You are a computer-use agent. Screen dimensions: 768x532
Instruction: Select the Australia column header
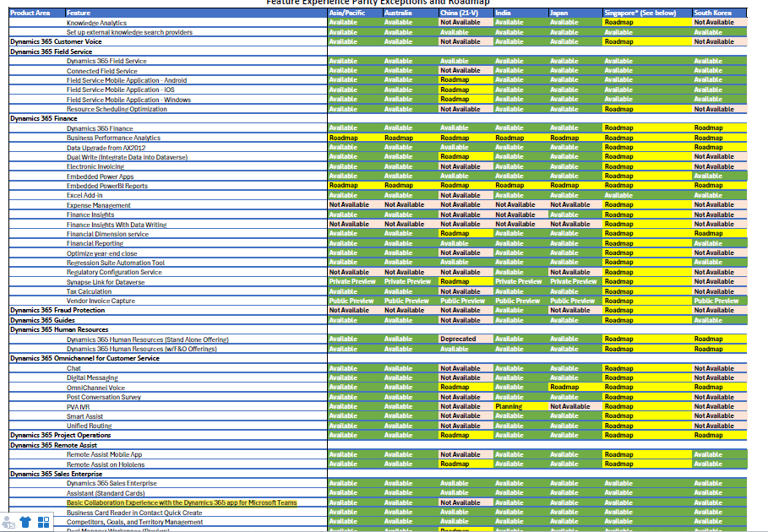pos(411,13)
